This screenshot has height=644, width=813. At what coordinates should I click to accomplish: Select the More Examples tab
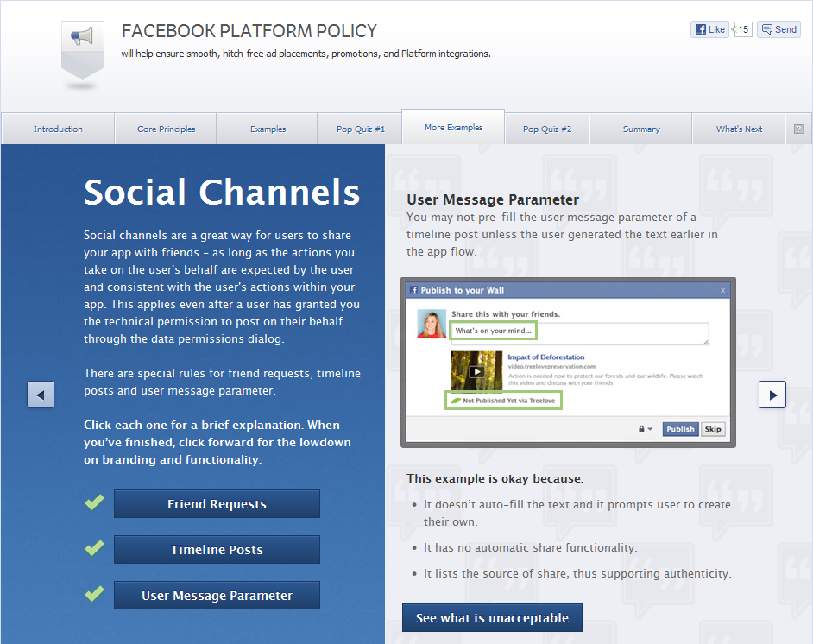tap(453, 128)
